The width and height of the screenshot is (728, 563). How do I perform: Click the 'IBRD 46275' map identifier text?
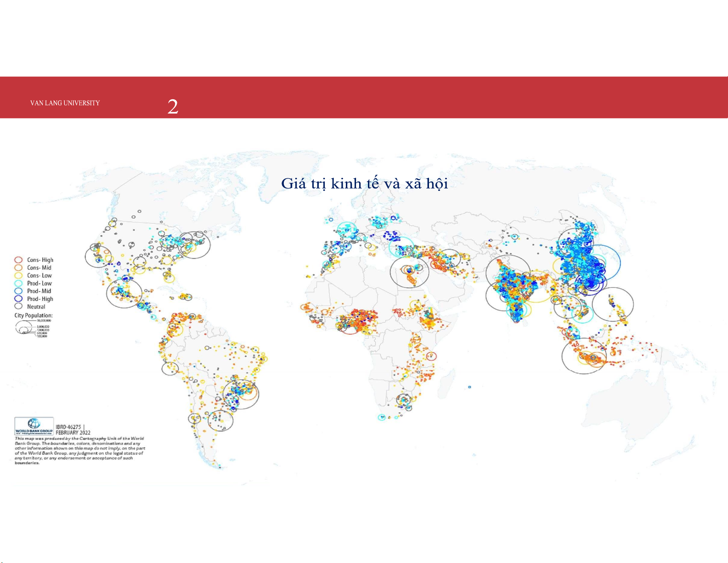point(68,427)
